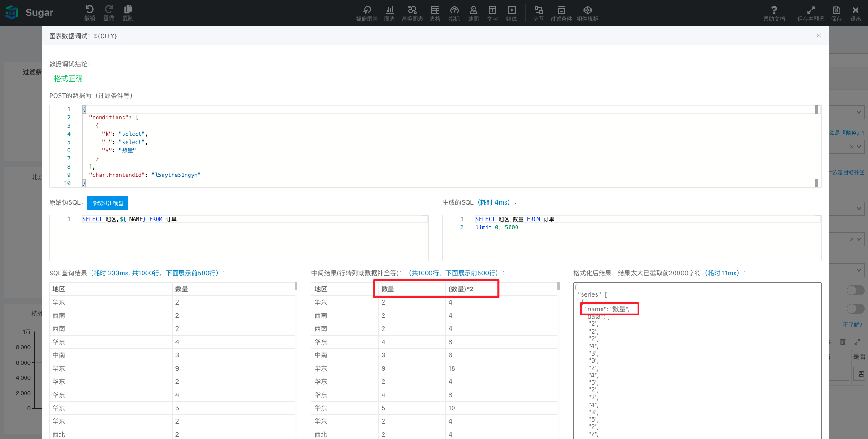Clear selection in dropdown below 豁免 link

[x=851, y=147]
